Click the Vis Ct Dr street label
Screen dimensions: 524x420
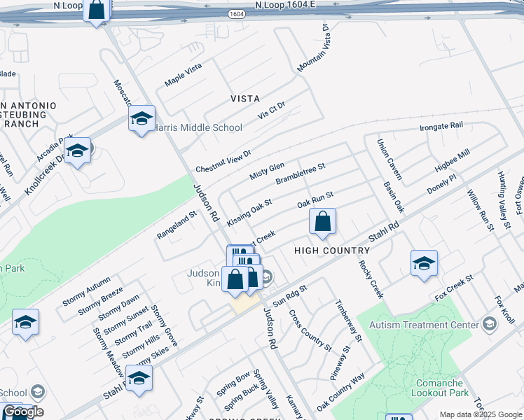271,111
